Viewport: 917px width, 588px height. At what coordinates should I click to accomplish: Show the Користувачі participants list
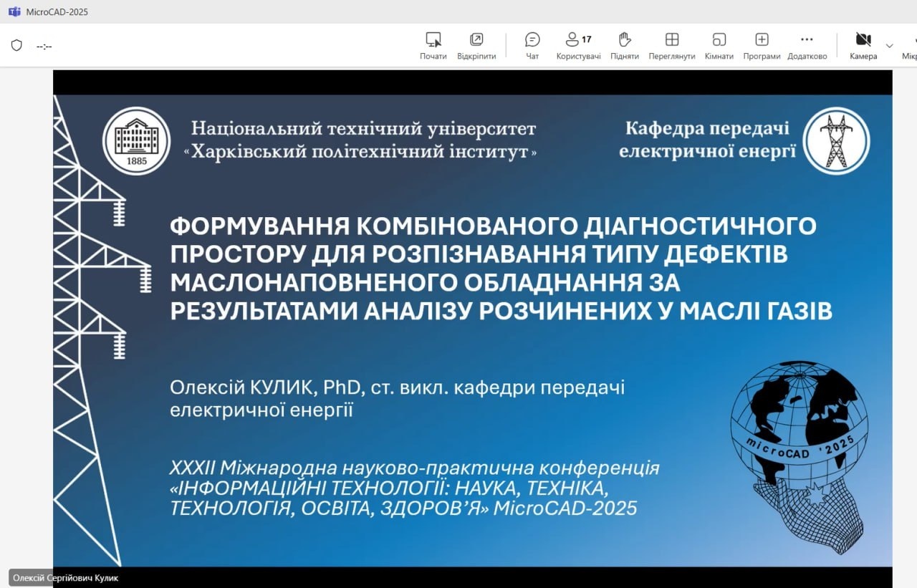(x=579, y=46)
